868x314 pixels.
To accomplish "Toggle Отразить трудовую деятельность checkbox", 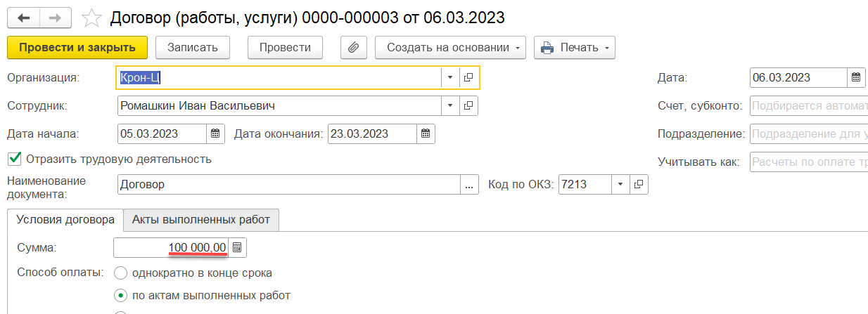I will tap(13, 159).
